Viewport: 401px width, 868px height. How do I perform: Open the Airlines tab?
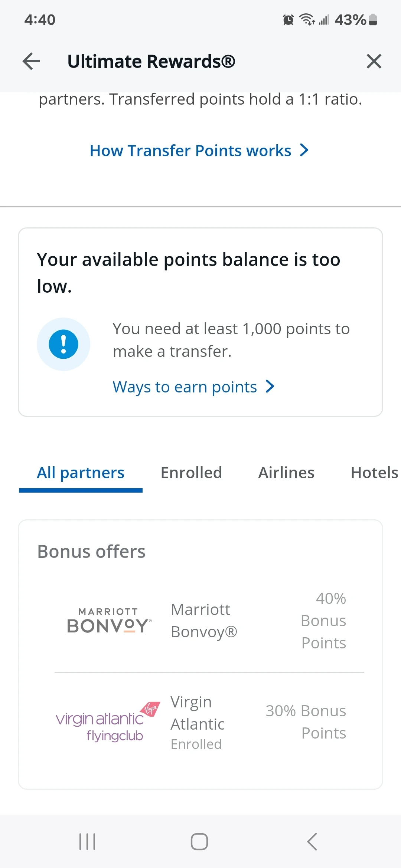(286, 473)
